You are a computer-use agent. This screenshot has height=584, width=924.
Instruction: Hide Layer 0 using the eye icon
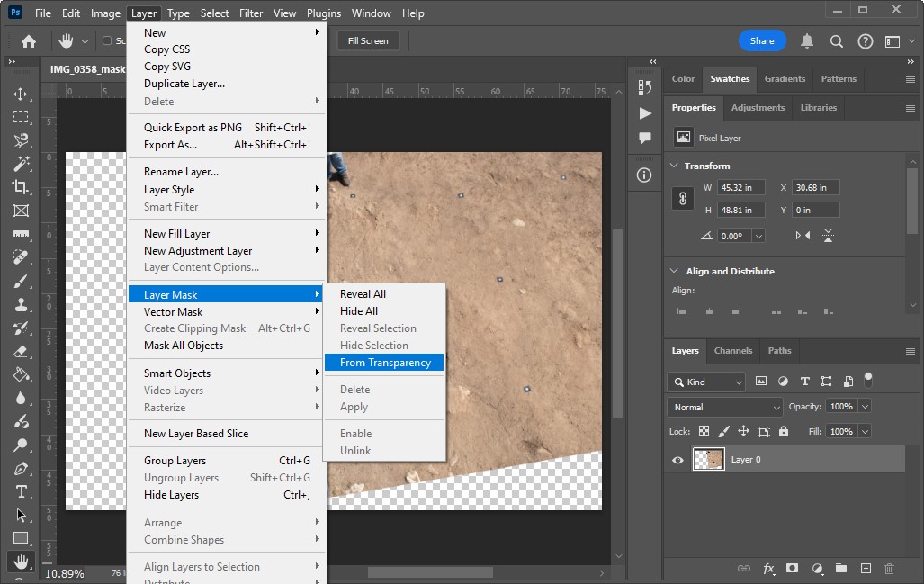[x=678, y=460]
